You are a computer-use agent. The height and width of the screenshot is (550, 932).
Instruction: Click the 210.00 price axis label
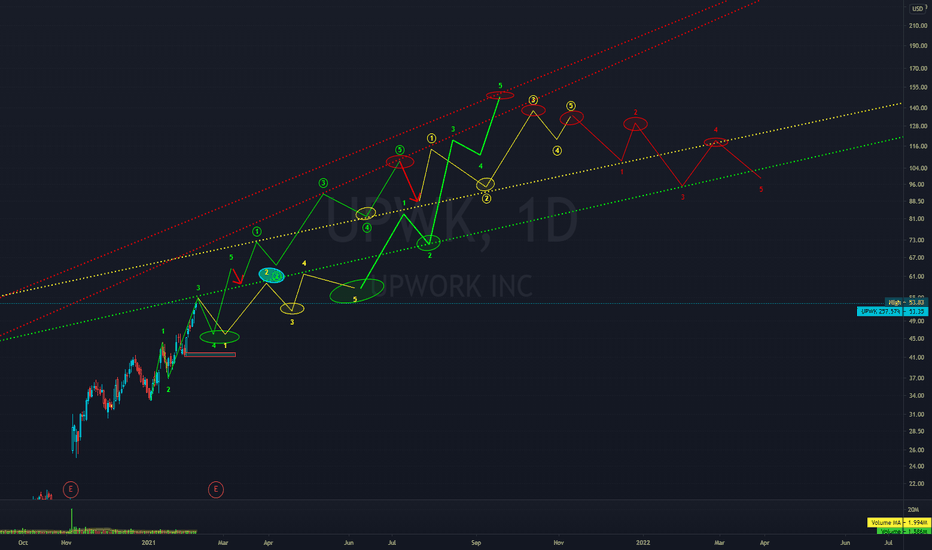[x=918, y=26]
